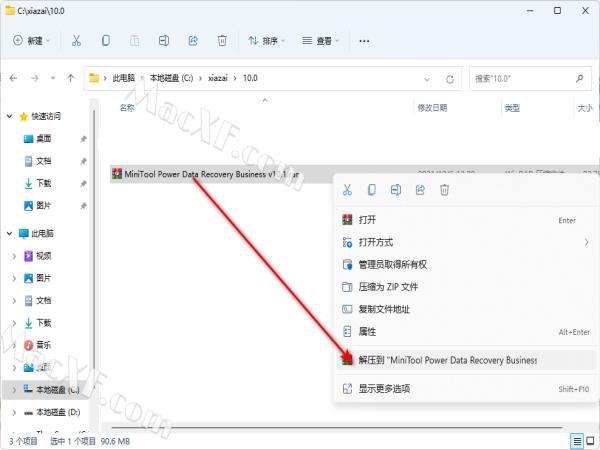
Task: Sort by 名称 column header
Action: (127, 108)
